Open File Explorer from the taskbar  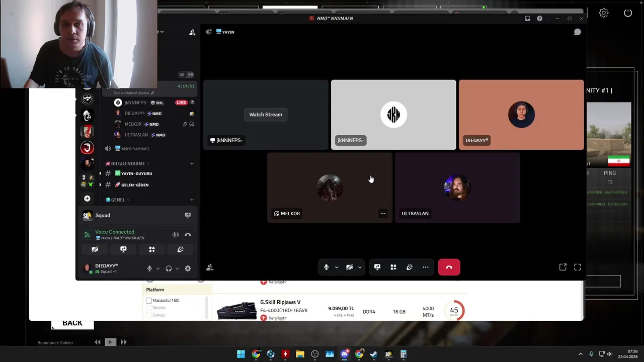pyautogui.click(x=300, y=354)
